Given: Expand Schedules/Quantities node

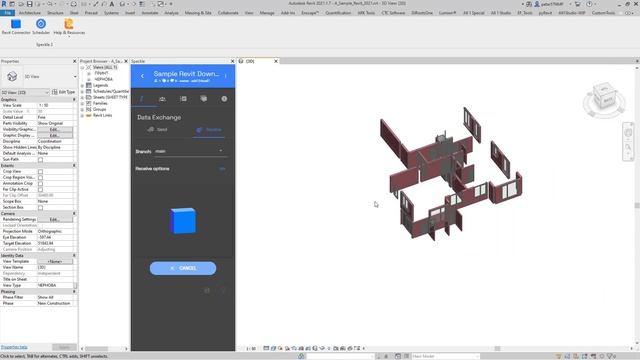Looking at the screenshot, I should point(82,91).
